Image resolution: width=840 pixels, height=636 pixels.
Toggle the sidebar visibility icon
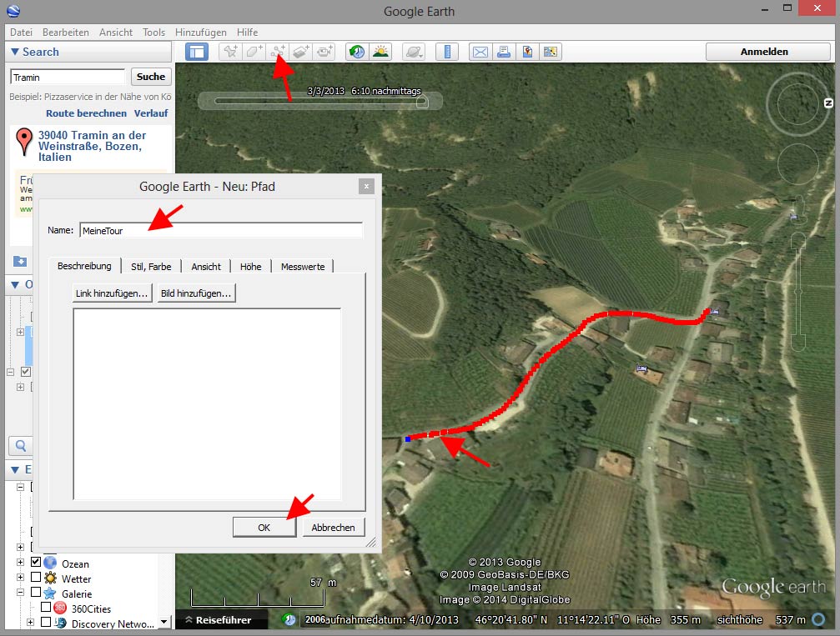pyautogui.click(x=197, y=51)
